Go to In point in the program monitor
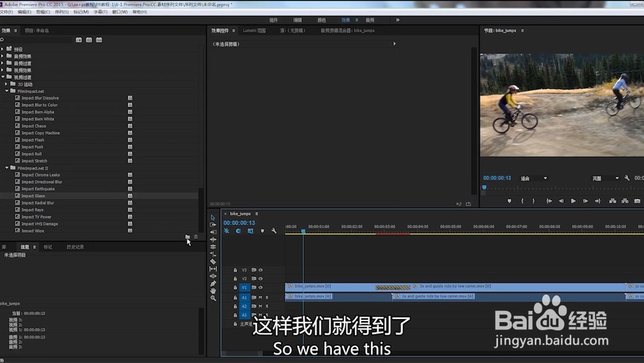The height and width of the screenshot is (363, 644). pos(549,201)
